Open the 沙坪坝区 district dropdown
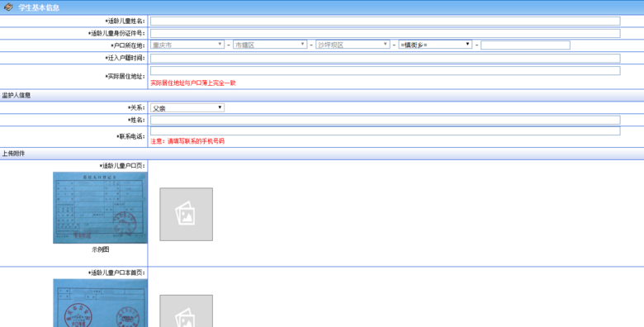The width and height of the screenshot is (644, 327). (353, 45)
